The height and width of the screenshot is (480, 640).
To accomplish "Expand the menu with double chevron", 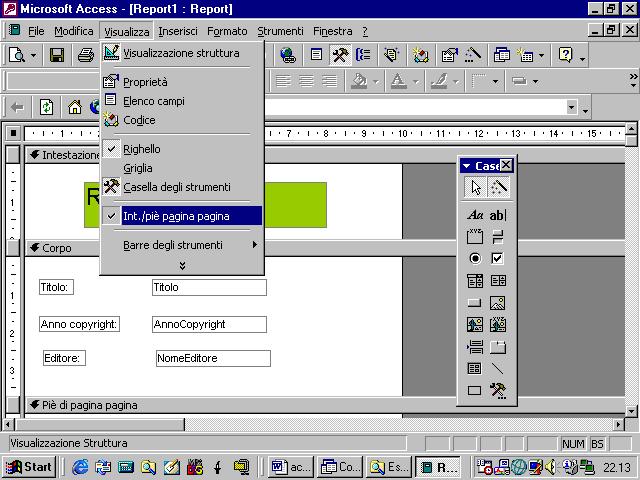I will (182, 266).
